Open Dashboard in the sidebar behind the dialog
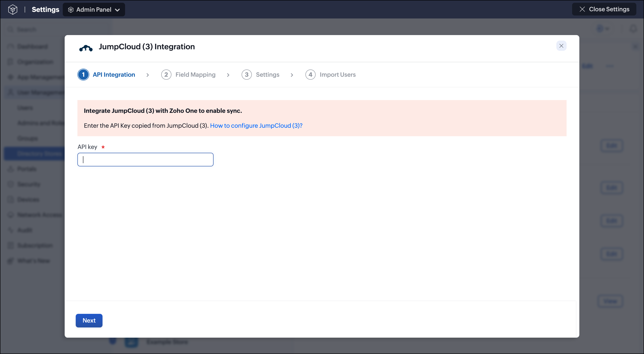 point(33,47)
